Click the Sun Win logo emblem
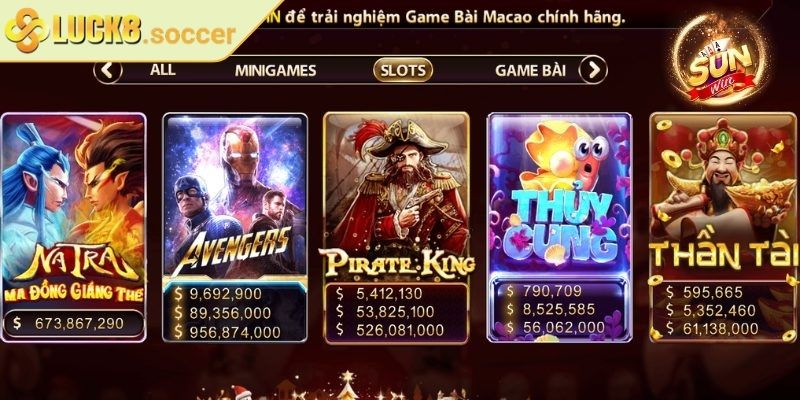 (x=720, y=62)
